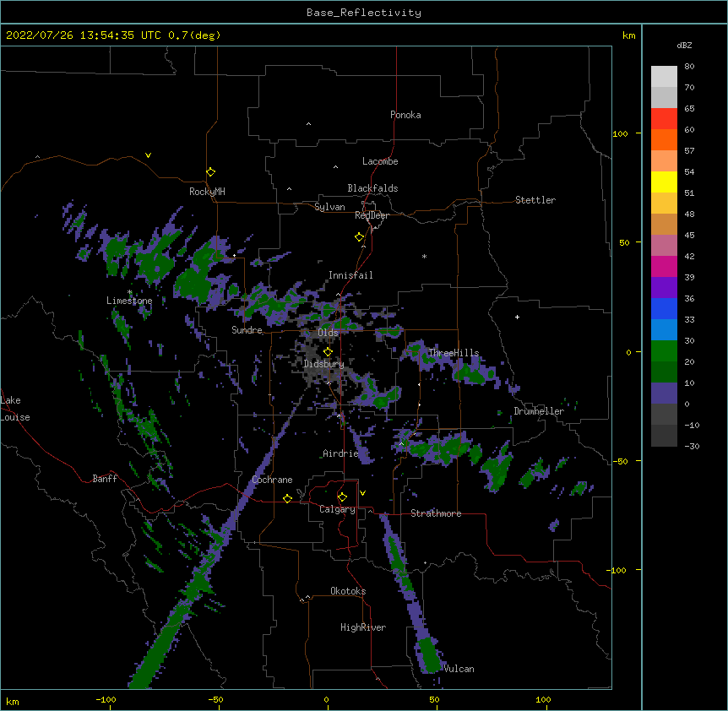Viewport: 728px width, 711px height.
Task: Click the Sundre town label
Action: 247,330
